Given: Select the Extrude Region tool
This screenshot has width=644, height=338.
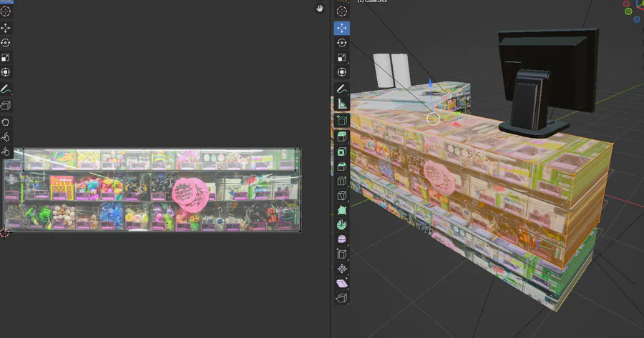Looking at the screenshot, I should tap(342, 136).
